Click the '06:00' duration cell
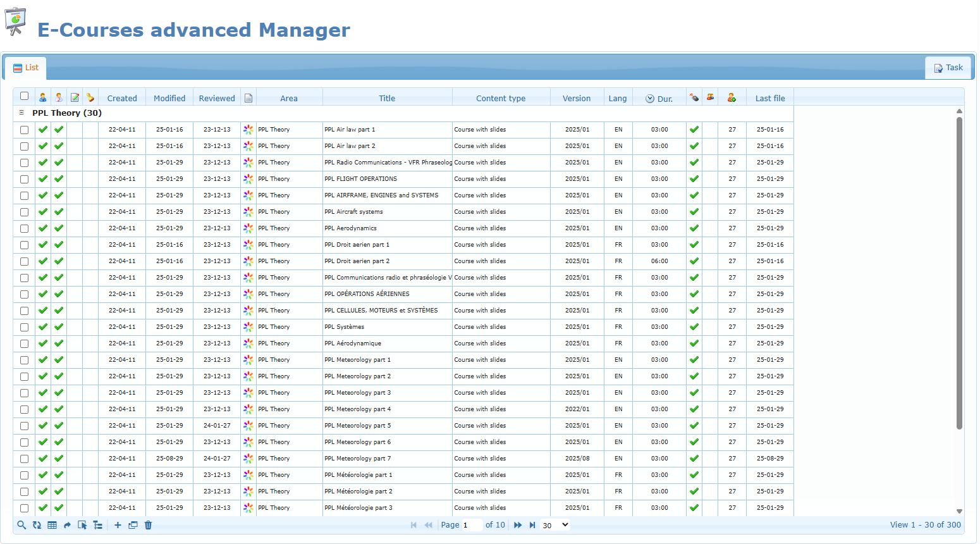The height and width of the screenshot is (544, 980). point(659,261)
